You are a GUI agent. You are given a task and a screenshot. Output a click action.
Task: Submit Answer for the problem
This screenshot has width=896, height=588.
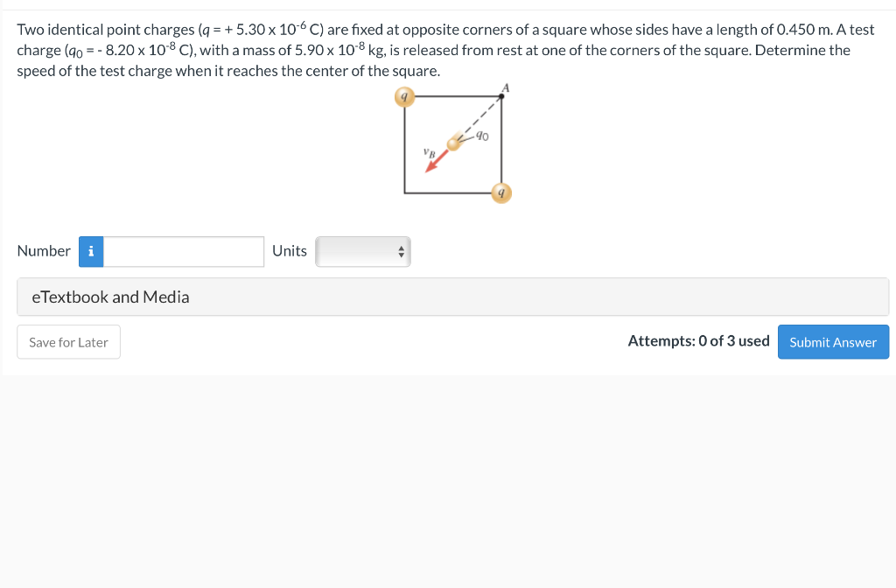(833, 341)
